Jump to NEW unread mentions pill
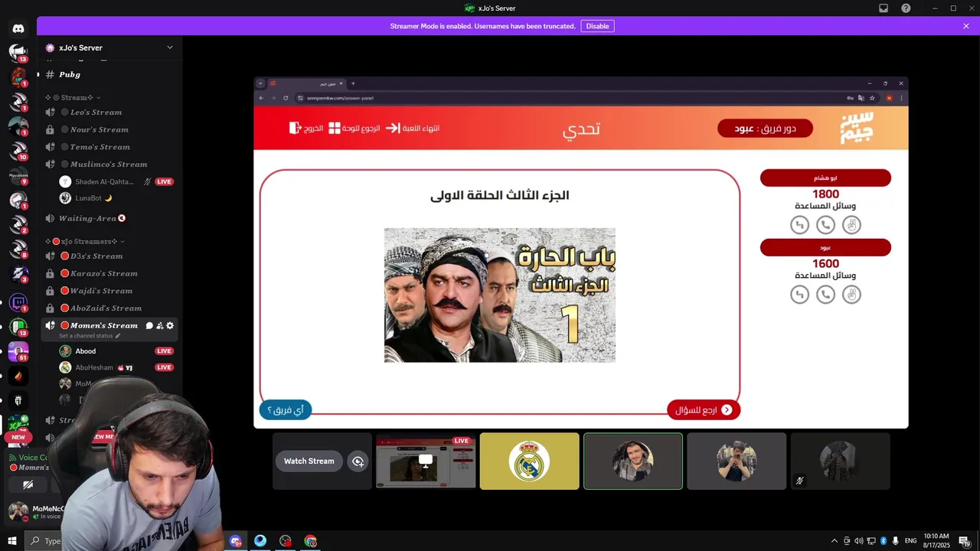Viewport: 980px width, 551px height. tap(18, 437)
